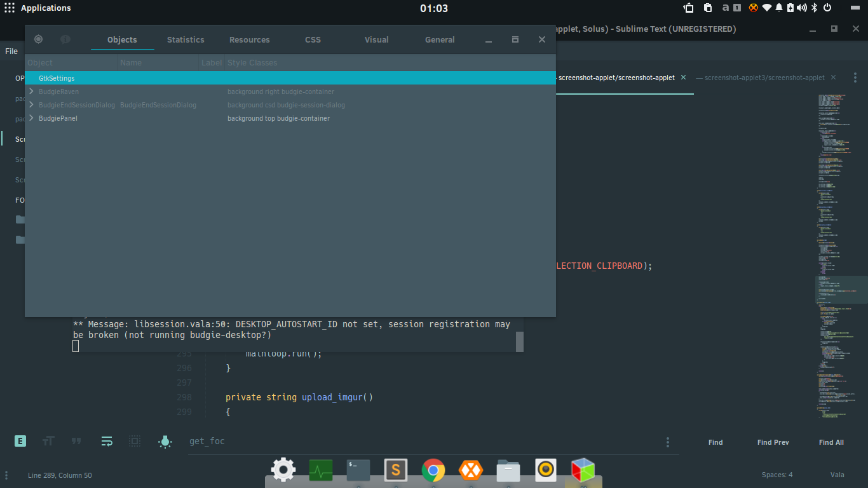The width and height of the screenshot is (868, 488).
Task: Click the Find Prev button
Action: click(x=773, y=442)
